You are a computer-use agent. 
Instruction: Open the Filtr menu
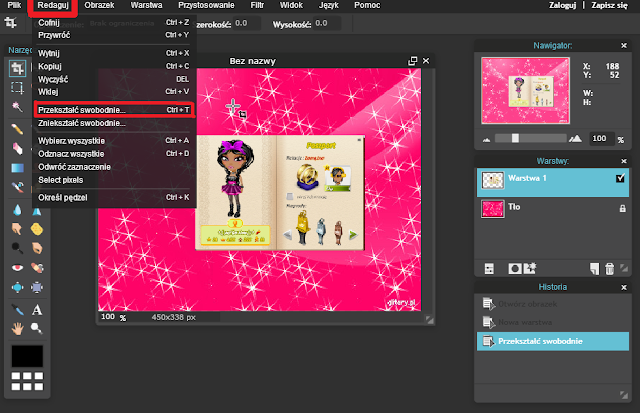tap(257, 5)
